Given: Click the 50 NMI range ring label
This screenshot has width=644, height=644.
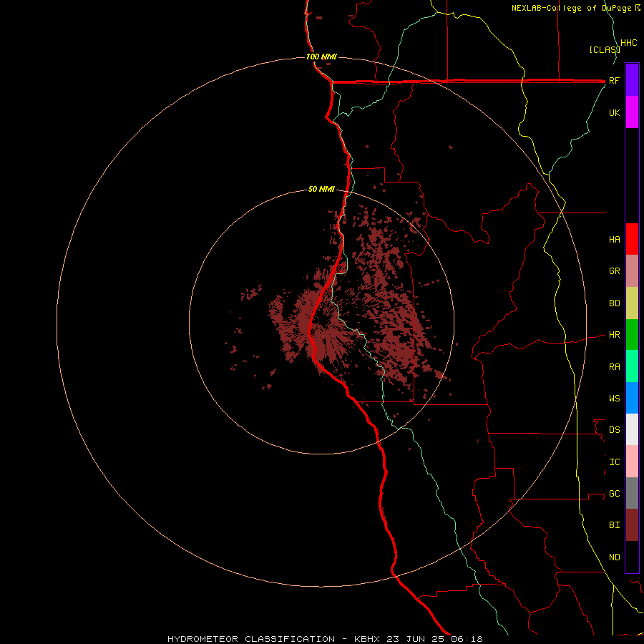Looking at the screenshot, I should coord(321,189).
